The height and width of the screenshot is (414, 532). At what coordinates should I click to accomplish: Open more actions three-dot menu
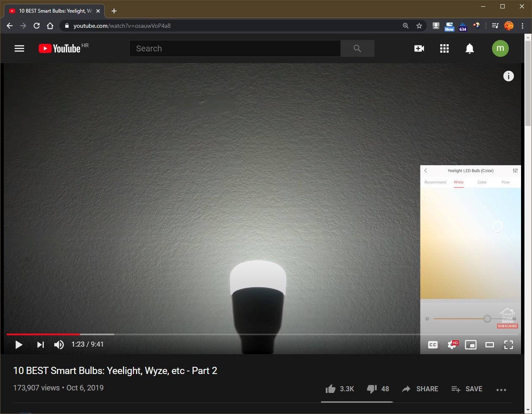[501, 390]
